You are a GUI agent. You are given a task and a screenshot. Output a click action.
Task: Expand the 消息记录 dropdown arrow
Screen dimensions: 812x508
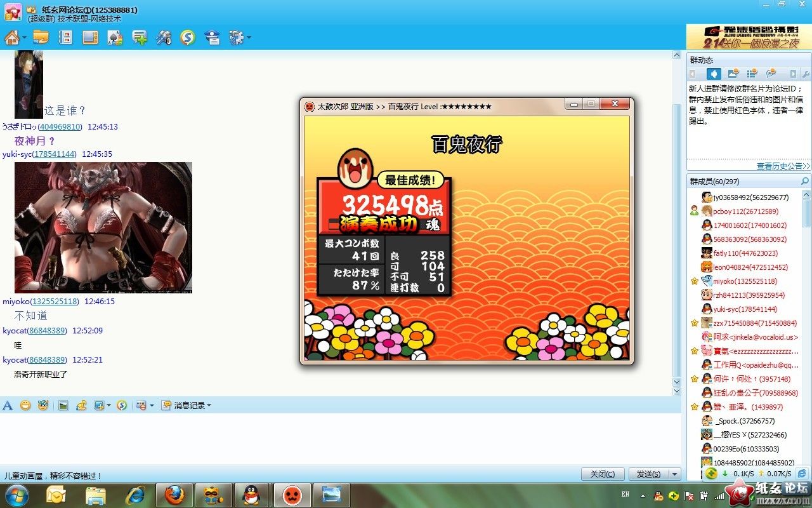[209, 405]
